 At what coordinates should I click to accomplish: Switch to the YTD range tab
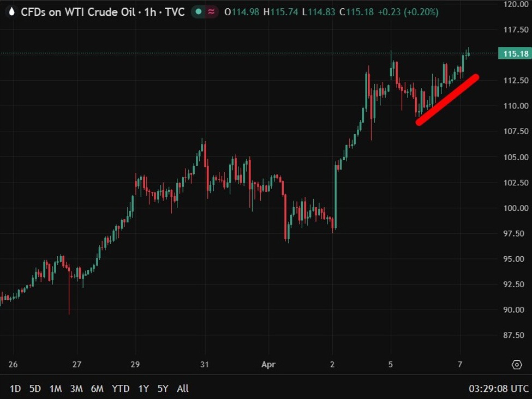pos(121,389)
